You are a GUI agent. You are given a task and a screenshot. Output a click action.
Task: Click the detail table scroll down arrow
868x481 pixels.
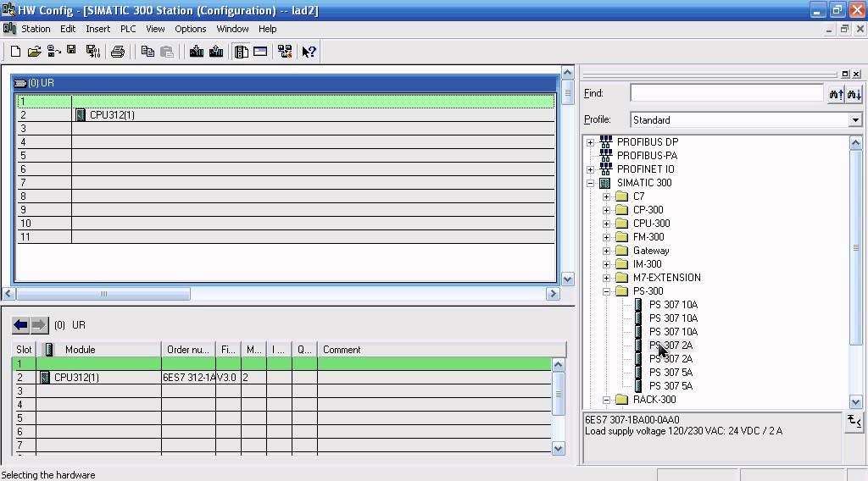click(558, 448)
